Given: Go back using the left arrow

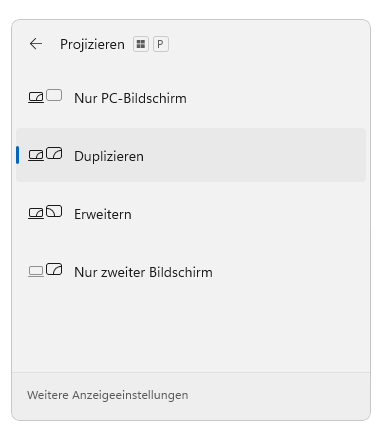Looking at the screenshot, I should tap(36, 44).
